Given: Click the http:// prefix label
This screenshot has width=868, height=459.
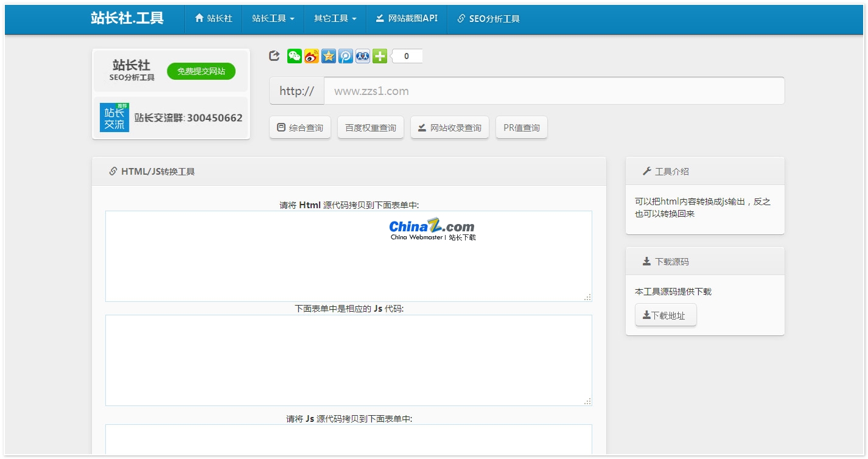Looking at the screenshot, I should click(297, 91).
